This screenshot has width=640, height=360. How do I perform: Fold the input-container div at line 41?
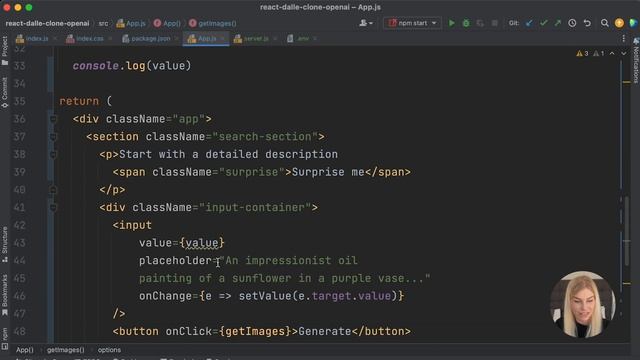point(53,207)
